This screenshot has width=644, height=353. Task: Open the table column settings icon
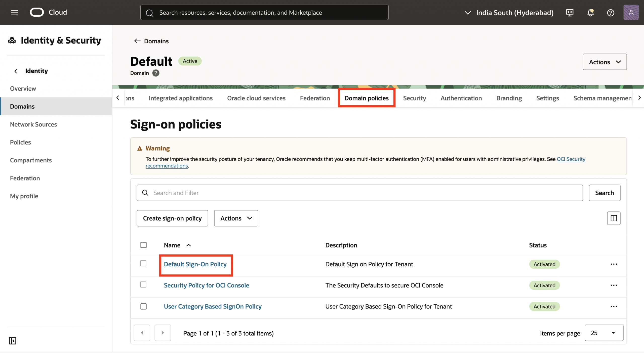[614, 218]
